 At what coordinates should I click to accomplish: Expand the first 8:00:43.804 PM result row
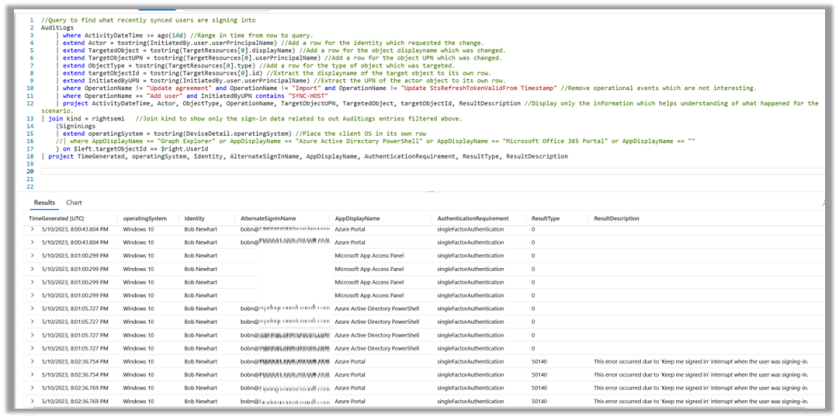pyautogui.click(x=33, y=230)
